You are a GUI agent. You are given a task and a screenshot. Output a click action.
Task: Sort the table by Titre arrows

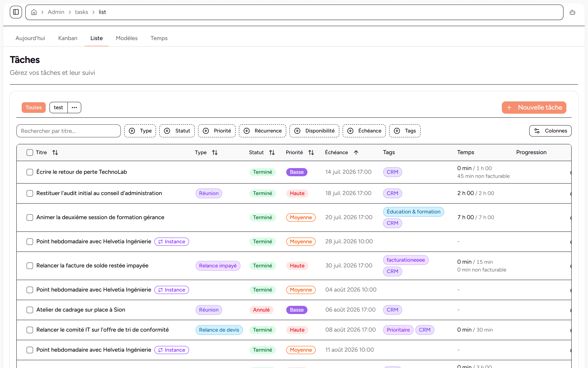(55, 153)
